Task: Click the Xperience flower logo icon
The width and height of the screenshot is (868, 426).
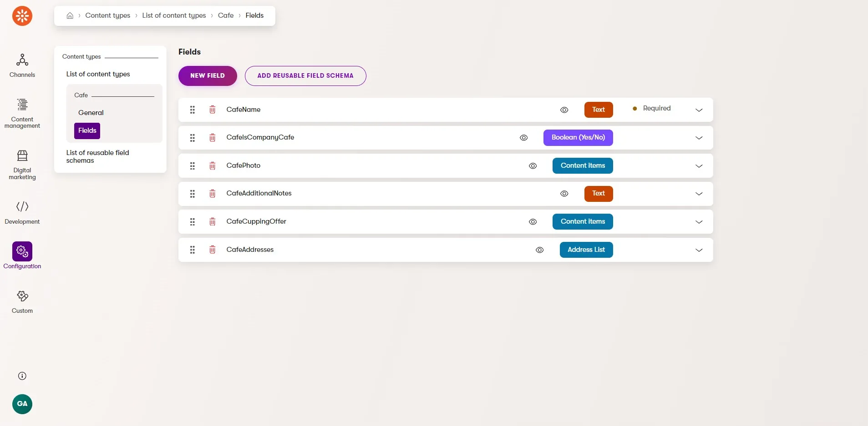Action: click(x=22, y=16)
